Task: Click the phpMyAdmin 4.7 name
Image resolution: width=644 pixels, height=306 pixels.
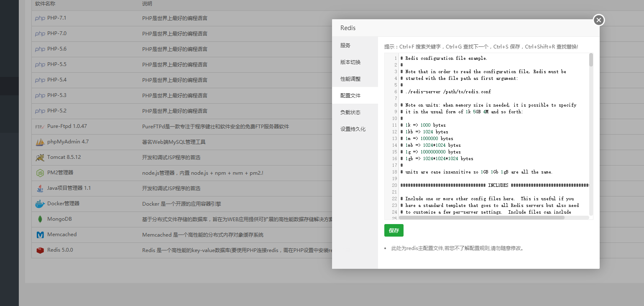Action: [68, 142]
